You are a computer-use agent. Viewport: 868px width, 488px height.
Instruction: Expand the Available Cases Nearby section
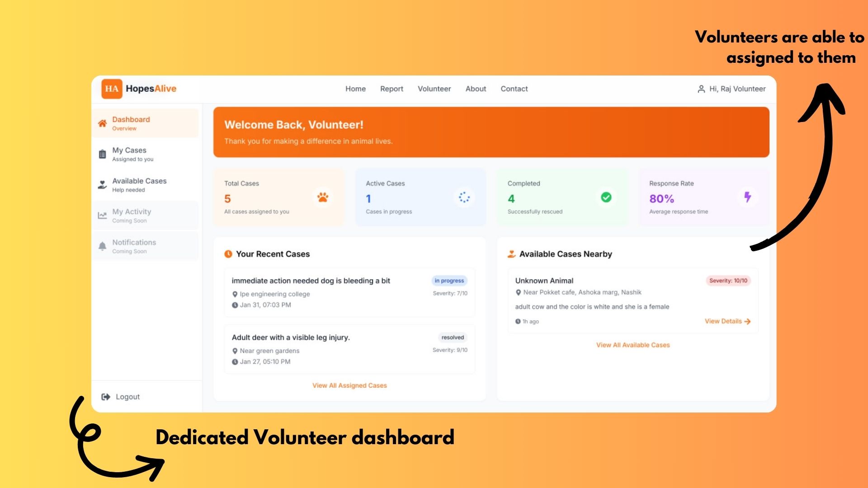click(633, 344)
